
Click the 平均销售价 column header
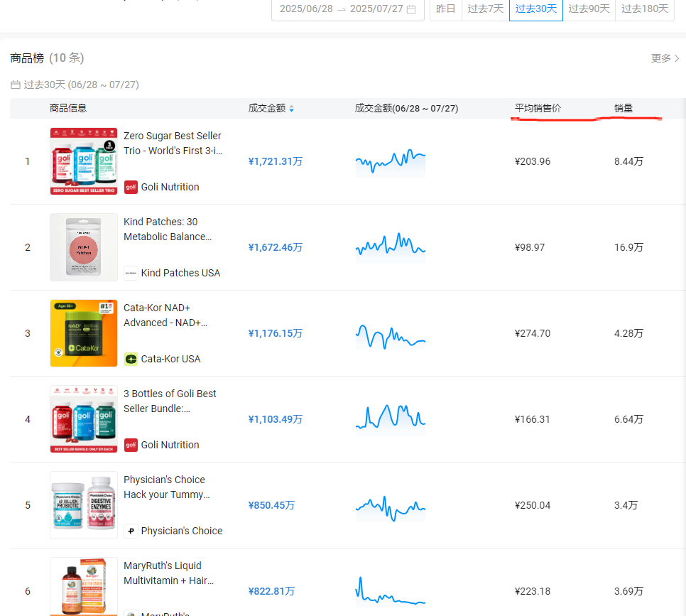click(538, 108)
